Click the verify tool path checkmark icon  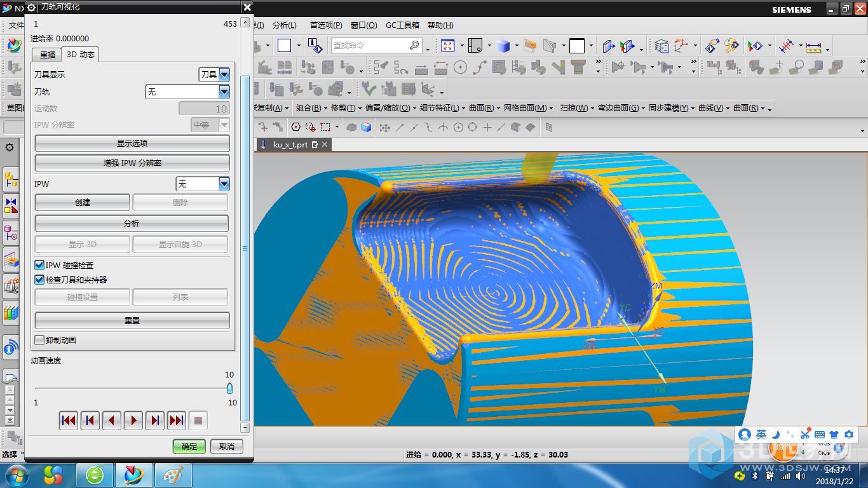[x=369, y=88]
